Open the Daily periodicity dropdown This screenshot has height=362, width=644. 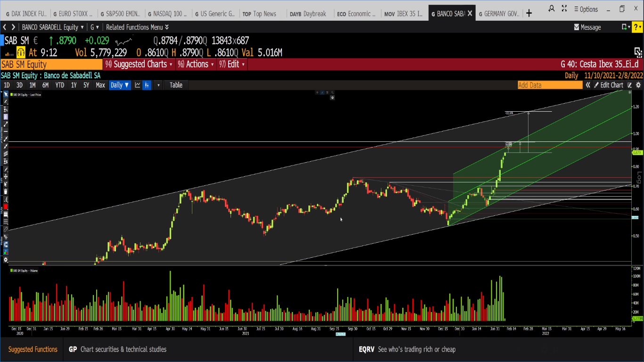(119, 85)
